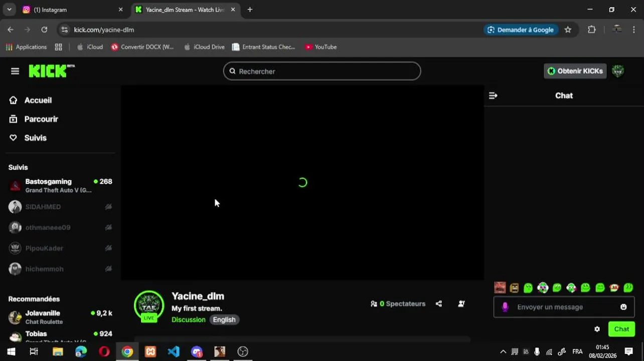
Task: Close the Instagram tab
Action: (120, 10)
